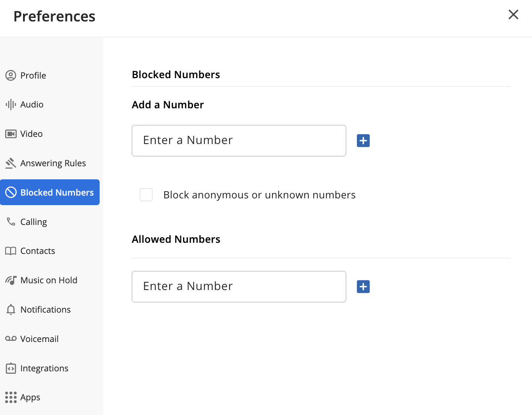The height and width of the screenshot is (415, 532).
Task: Click the Audio waveform icon
Action: pyautogui.click(x=11, y=105)
